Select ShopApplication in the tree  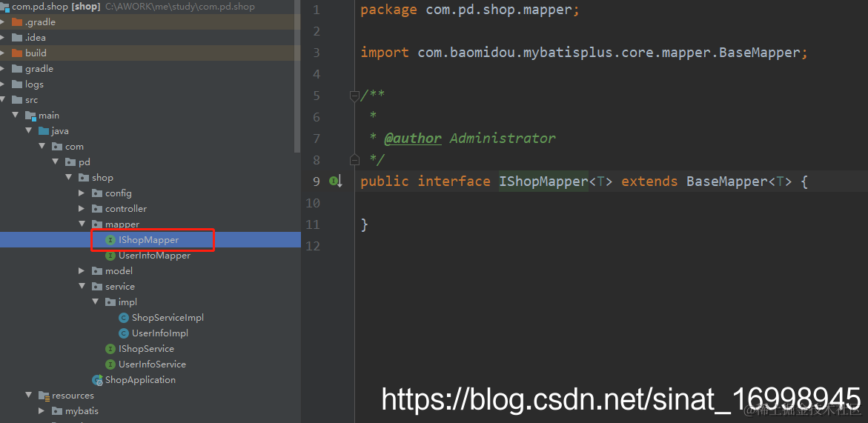[141, 380]
